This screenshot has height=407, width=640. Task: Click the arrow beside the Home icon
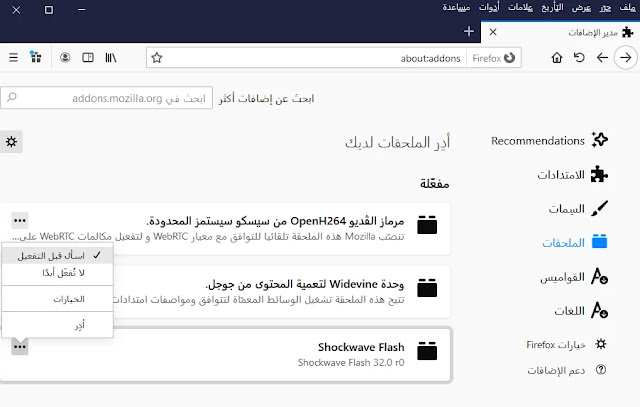point(602,58)
